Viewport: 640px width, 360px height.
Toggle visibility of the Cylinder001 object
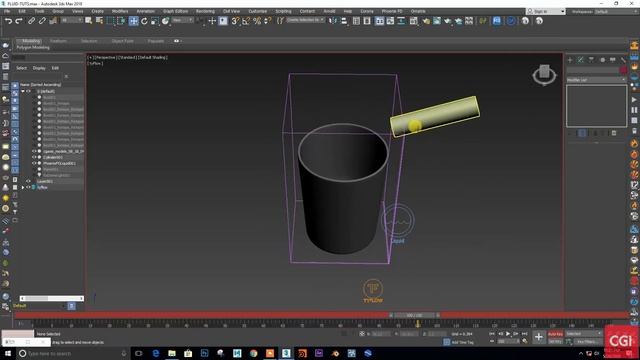click(x=34, y=157)
